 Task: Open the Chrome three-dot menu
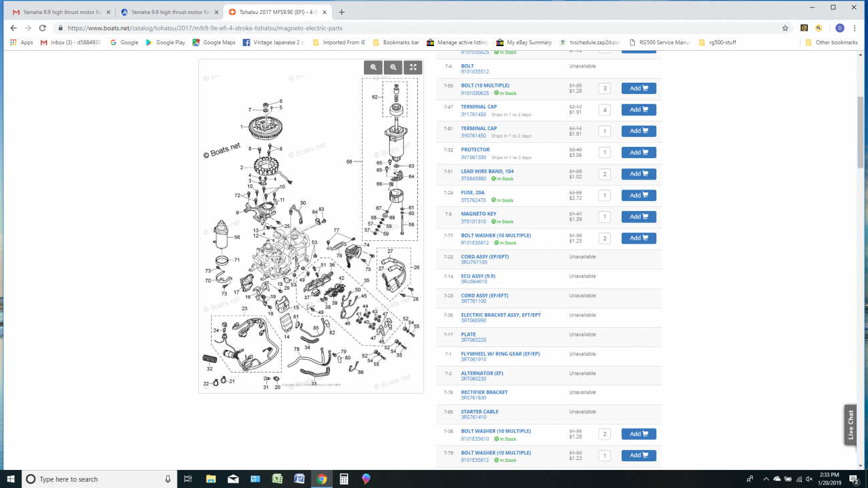point(855,28)
